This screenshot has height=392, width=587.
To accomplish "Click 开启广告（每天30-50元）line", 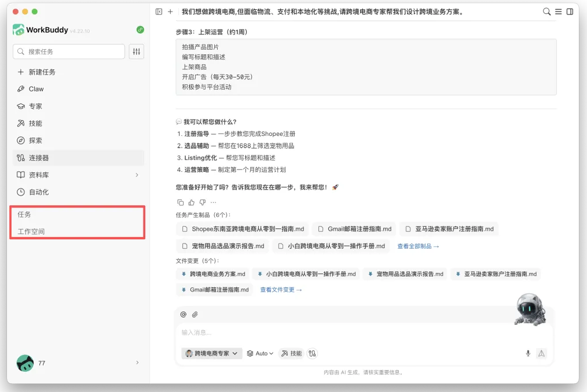I will point(218,77).
